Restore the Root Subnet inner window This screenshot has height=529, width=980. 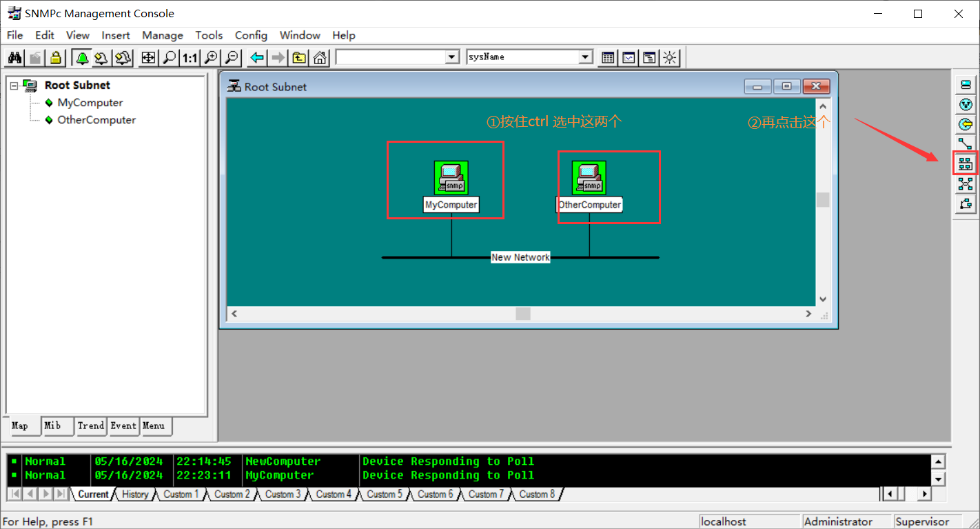[x=786, y=87]
